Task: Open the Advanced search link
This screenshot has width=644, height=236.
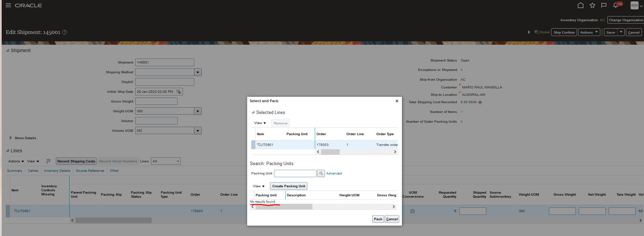Action: coord(334,173)
